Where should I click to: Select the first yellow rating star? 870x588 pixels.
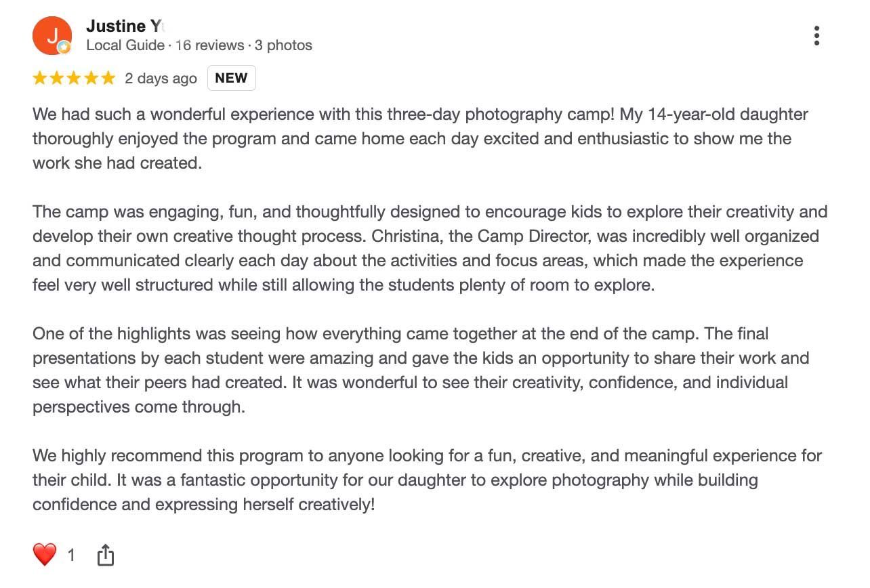(40, 79)
